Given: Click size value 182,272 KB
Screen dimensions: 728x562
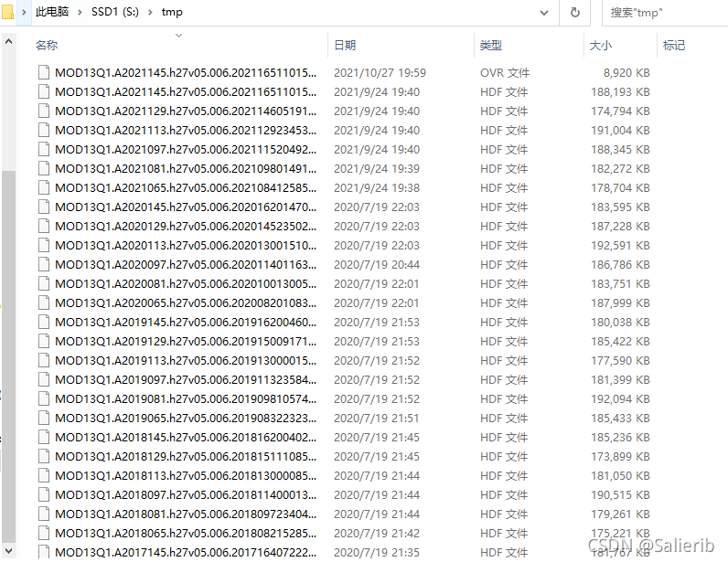Looking at the screenshot, I should [x=620, y=168].
